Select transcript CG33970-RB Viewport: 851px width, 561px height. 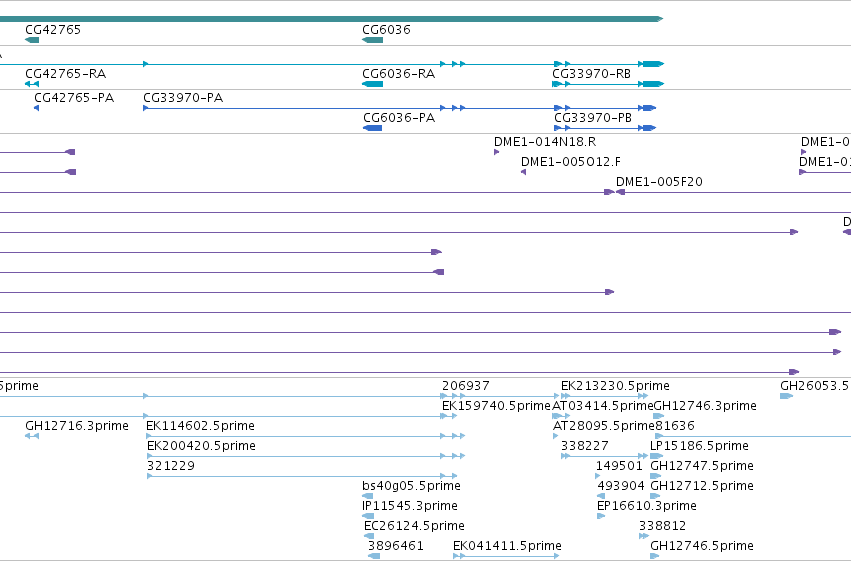(x=591, y=74)
